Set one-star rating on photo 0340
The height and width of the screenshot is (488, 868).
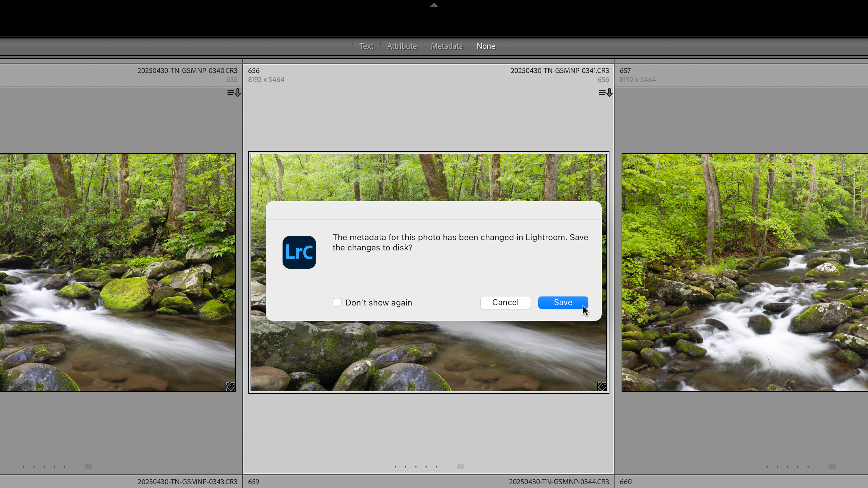[24, 467]
